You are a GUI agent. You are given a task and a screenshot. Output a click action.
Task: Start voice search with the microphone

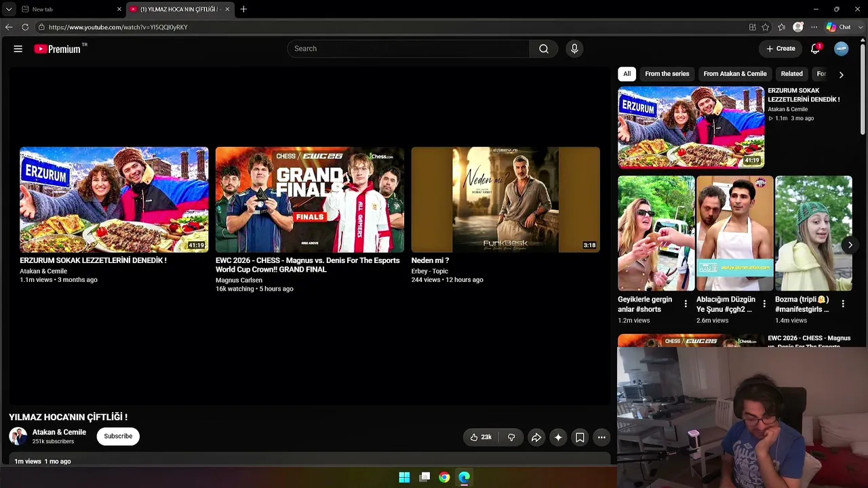click(574, 49)
